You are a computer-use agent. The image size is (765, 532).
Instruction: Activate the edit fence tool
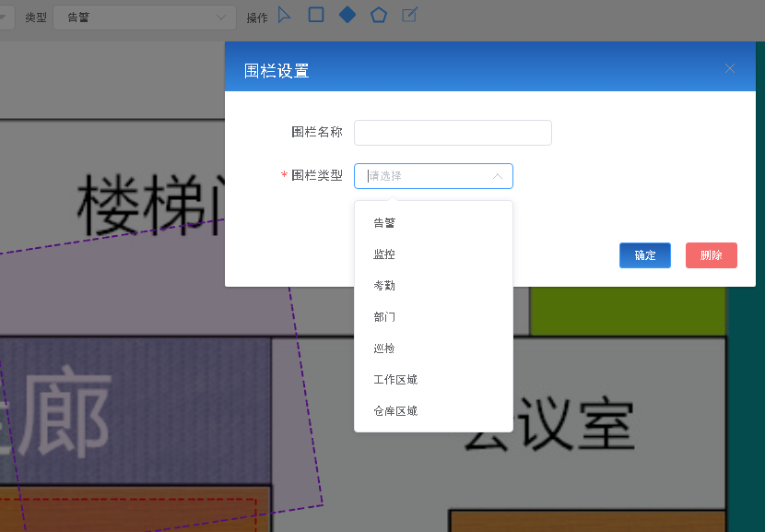pos(409,15)
